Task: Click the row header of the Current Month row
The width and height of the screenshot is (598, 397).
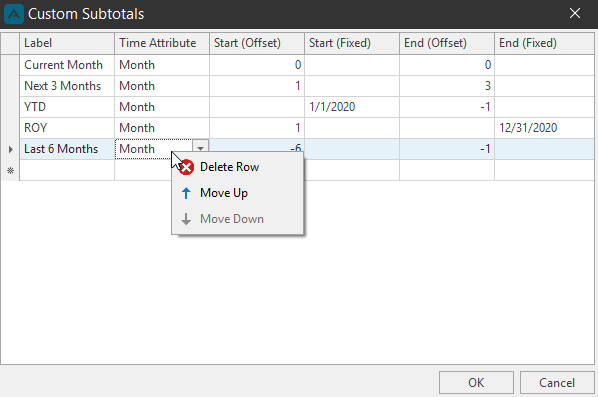Action: (10, 65)
